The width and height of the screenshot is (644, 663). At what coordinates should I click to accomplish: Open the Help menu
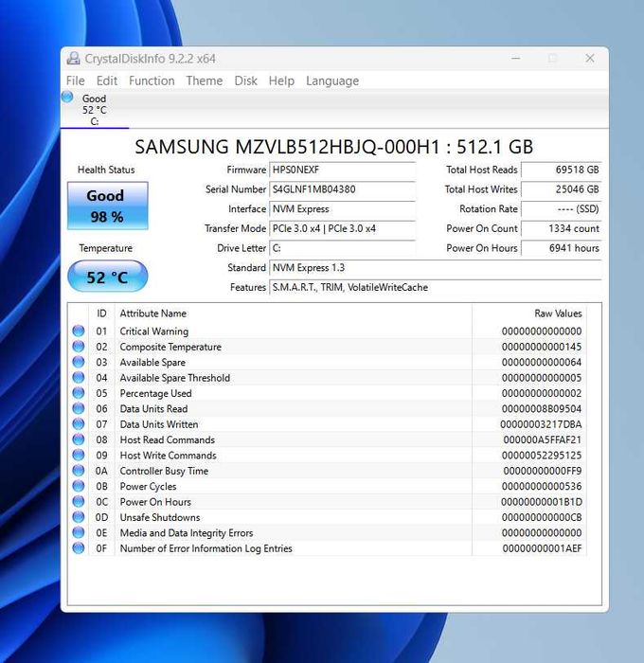281,81
